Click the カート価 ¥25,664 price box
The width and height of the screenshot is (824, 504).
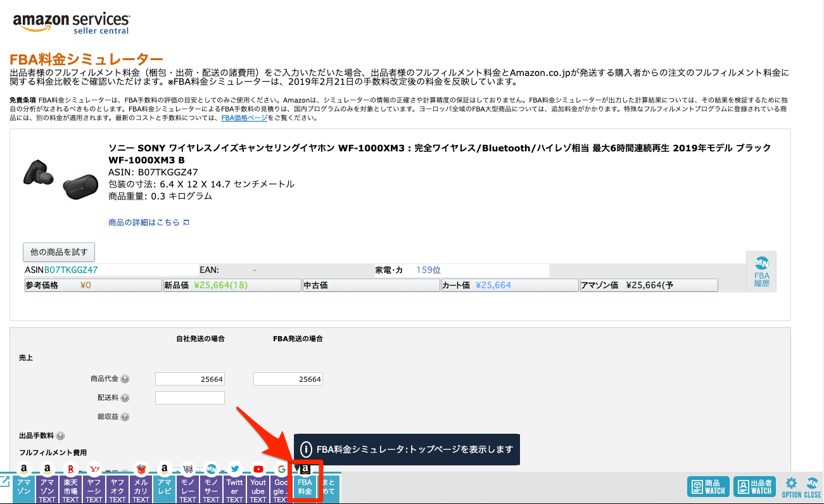pos(510,286)
